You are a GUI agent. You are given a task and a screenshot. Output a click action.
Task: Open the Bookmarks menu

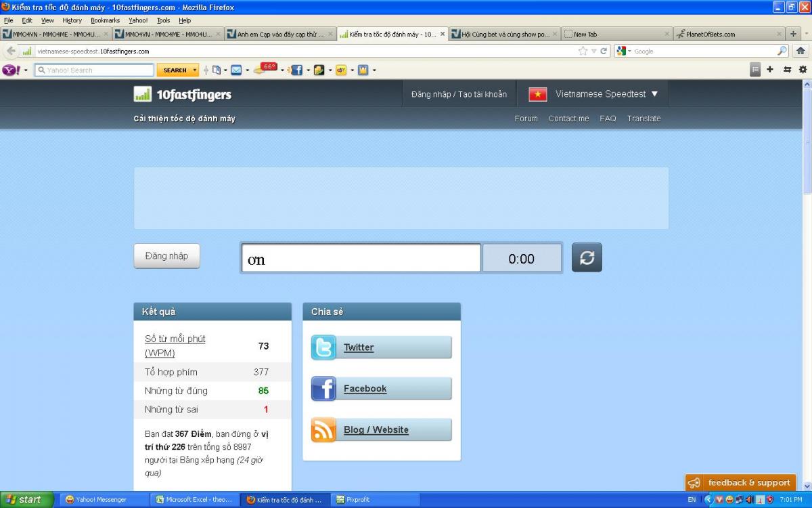coord(105,20)
